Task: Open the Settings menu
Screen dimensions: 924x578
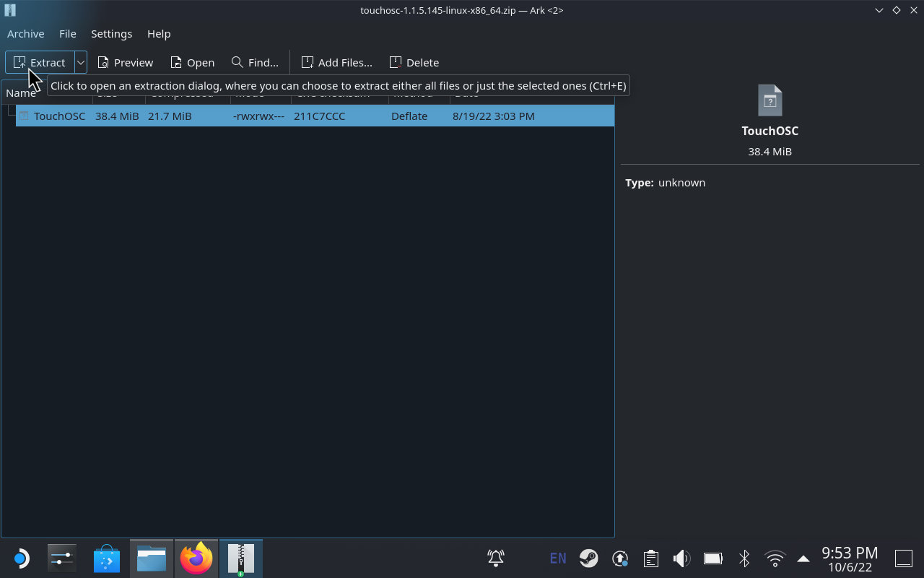Action: [x=112, y=33]
